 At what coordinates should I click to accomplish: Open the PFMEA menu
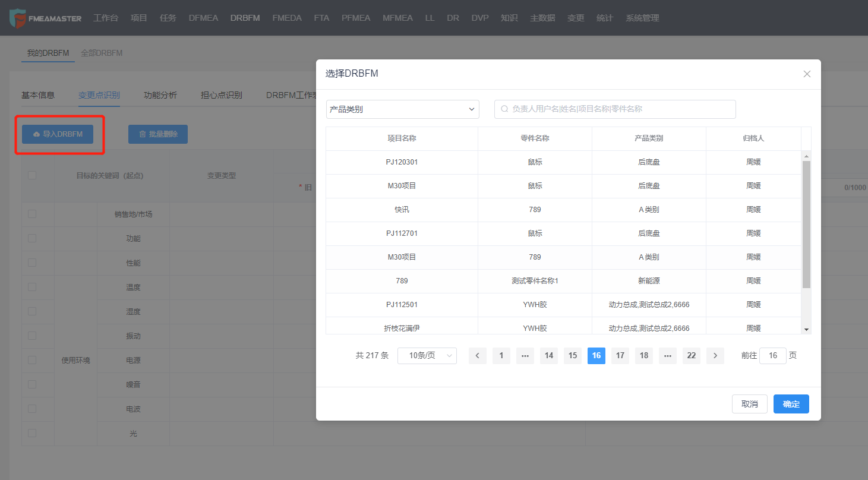coord(356,18)
